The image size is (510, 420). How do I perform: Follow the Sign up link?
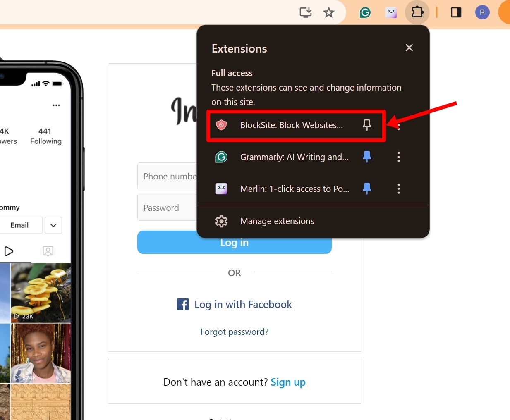288,382
